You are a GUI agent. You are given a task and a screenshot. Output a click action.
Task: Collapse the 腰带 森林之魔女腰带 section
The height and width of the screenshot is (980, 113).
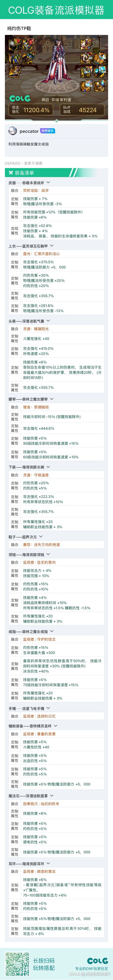pyautogui.click(x=52, y=399)
